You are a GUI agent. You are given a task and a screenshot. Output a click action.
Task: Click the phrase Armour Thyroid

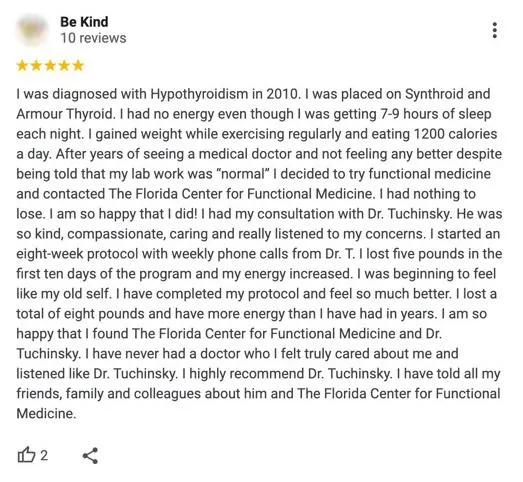coord(65,114)
